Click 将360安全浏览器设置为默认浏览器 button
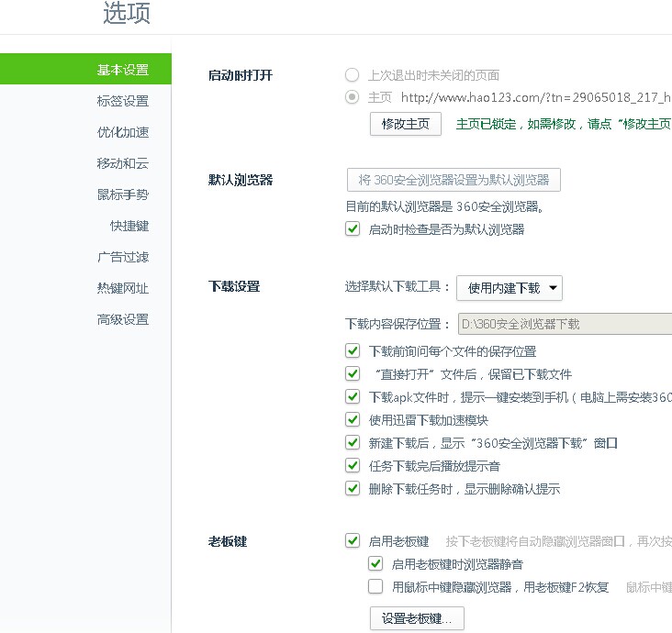Screen dimensions: 672x633 (x=454, y=180)
